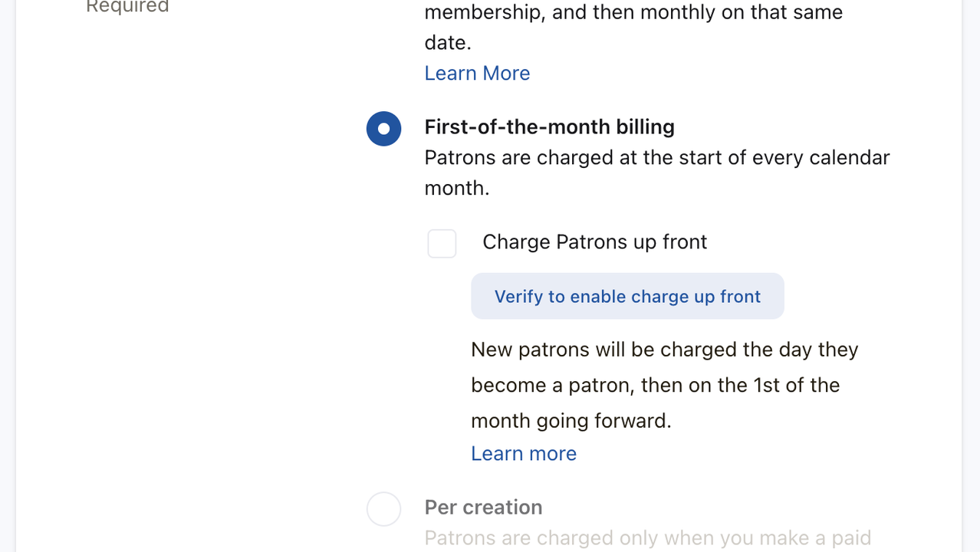Click Verify to enable charge up front
The height and width of the screenshot is (552, 980).
(x=627, y=297)
